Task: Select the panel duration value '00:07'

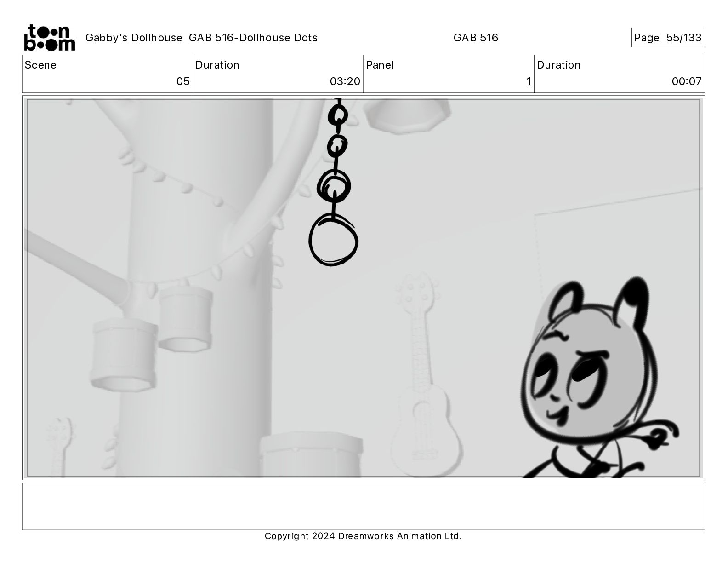Action: click(x=687, y=81)
